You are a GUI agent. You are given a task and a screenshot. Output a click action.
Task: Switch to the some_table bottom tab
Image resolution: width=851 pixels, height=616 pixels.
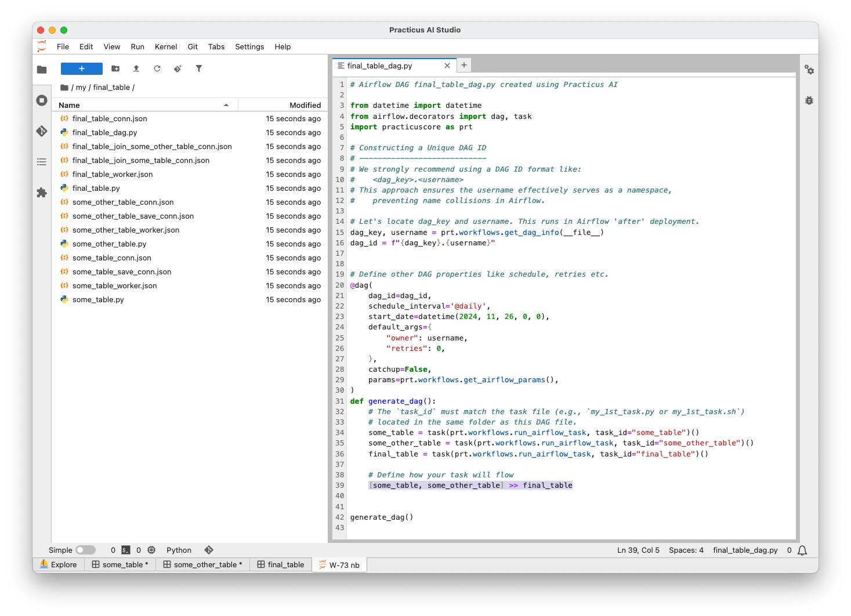[x=120, y=564]
